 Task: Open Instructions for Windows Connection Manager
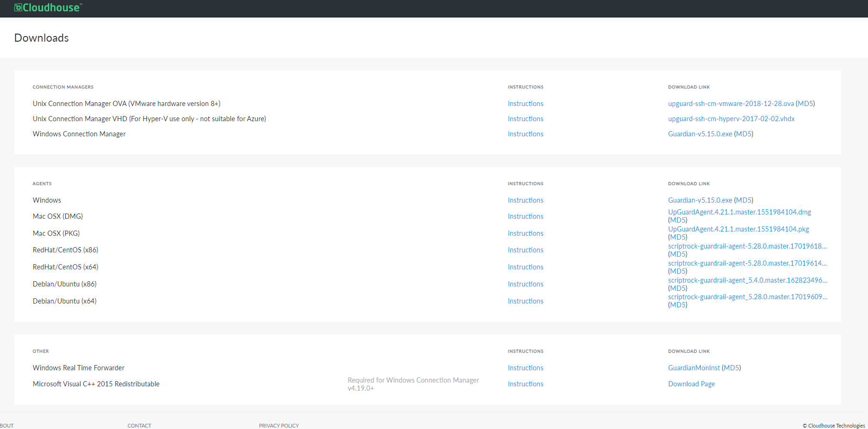(x=525, y=134)
